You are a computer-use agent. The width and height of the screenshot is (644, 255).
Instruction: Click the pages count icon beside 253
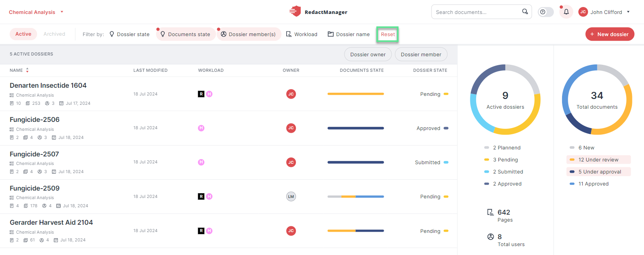28,103
